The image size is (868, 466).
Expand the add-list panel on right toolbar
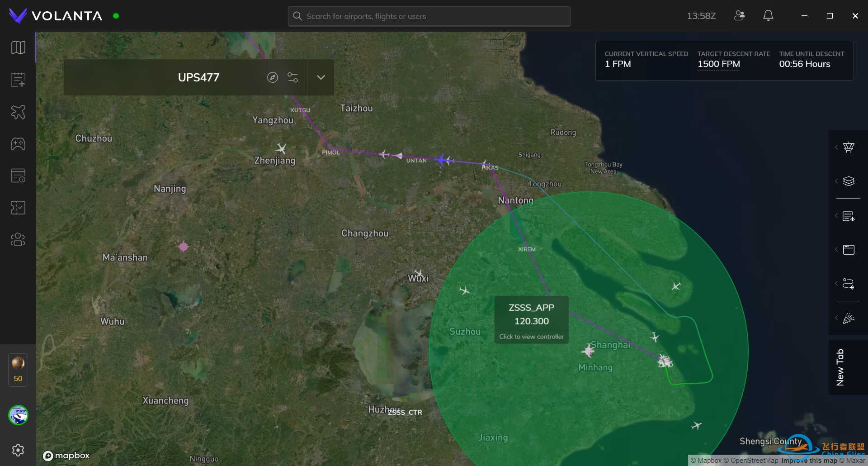(x=849, y=216)
